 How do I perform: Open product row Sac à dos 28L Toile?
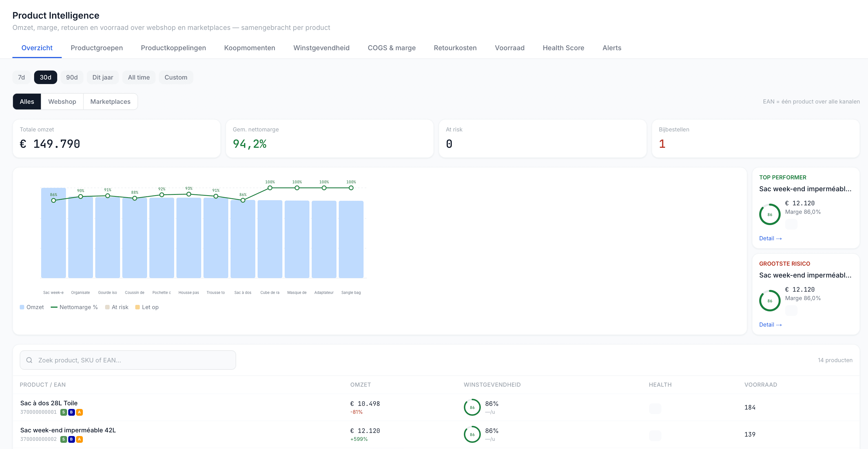click(436, 407)
